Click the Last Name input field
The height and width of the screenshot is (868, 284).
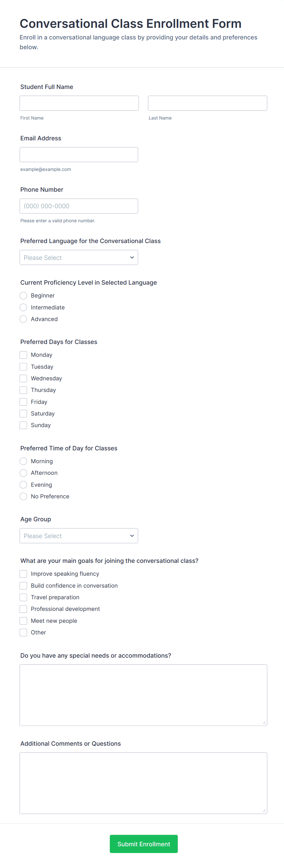(x=207, y=103)
